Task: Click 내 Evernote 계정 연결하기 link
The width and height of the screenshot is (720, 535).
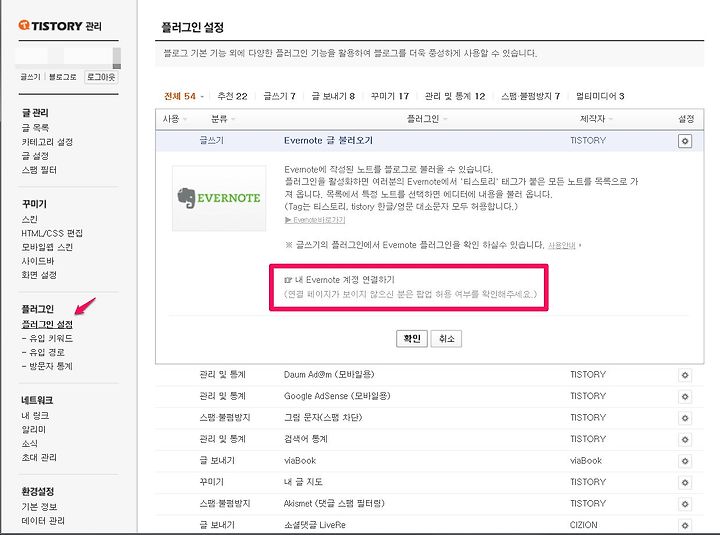Action: point(340,280)
